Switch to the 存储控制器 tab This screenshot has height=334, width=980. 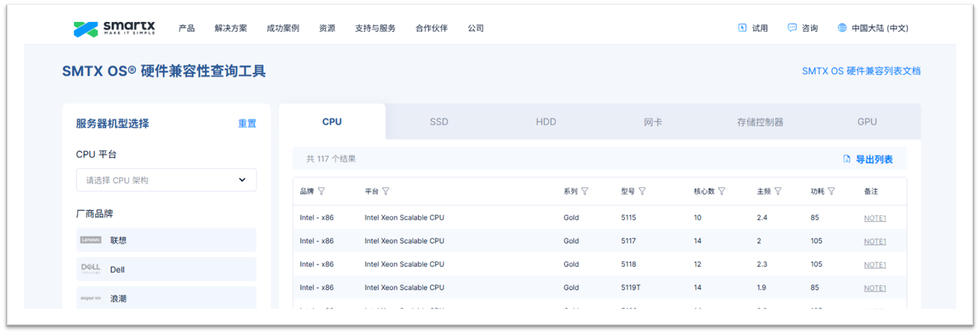point(760,122)
